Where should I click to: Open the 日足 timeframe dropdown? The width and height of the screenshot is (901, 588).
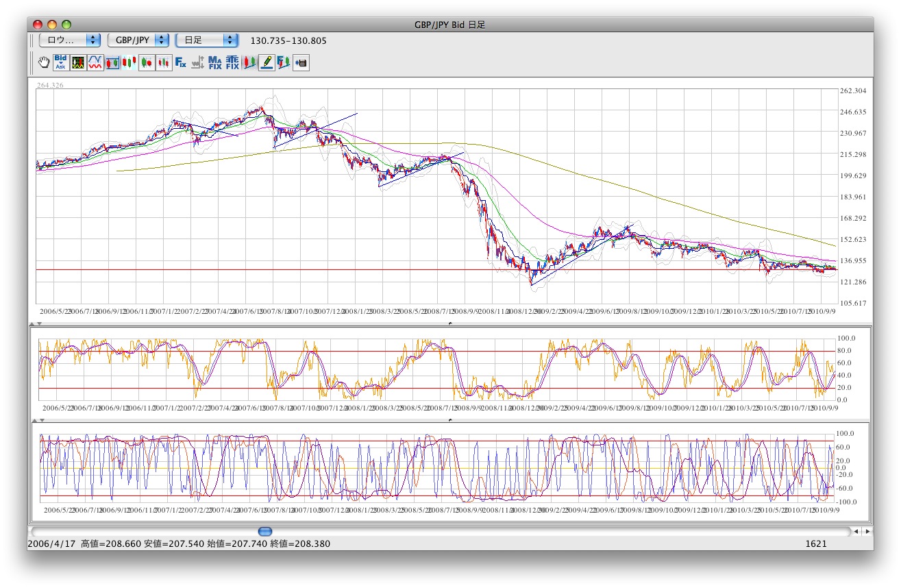[207, 40]
